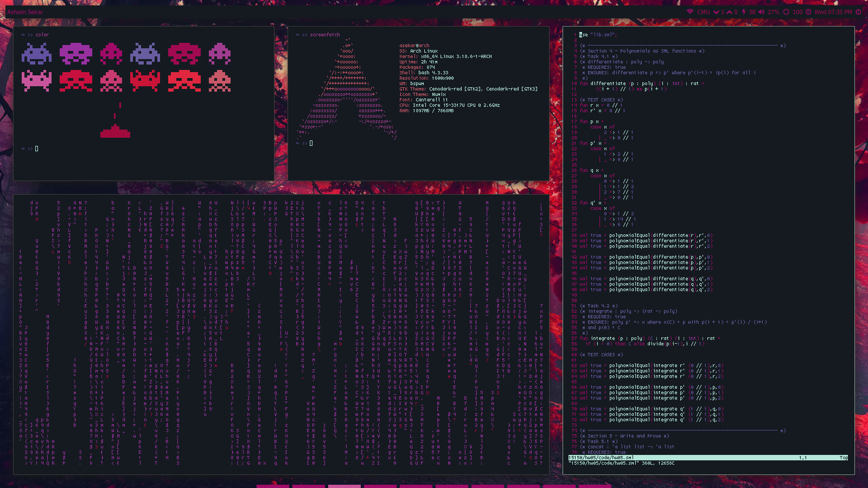This screenshot has width=868, height=488.
Task: Click the cursor prompt in the screenfetch terminal
Action: point(311,143)
